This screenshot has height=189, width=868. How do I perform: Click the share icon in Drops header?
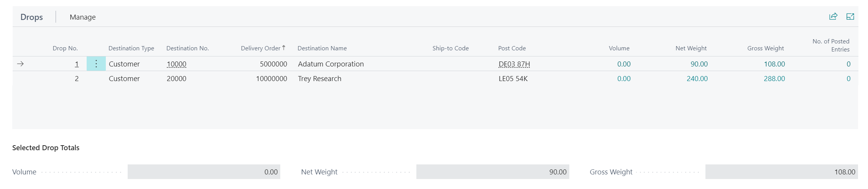[833, 17]
